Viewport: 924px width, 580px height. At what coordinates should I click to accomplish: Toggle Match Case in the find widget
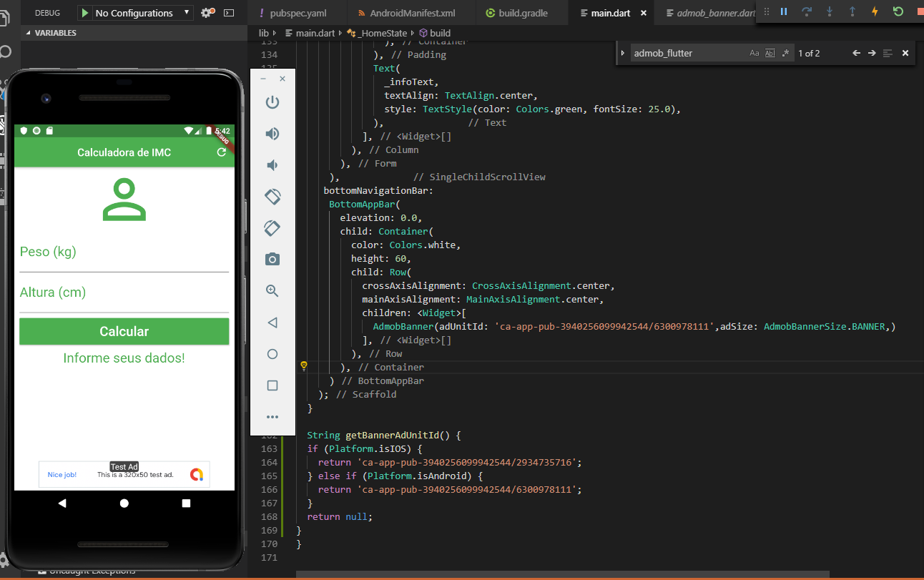[x=755, y=53]
